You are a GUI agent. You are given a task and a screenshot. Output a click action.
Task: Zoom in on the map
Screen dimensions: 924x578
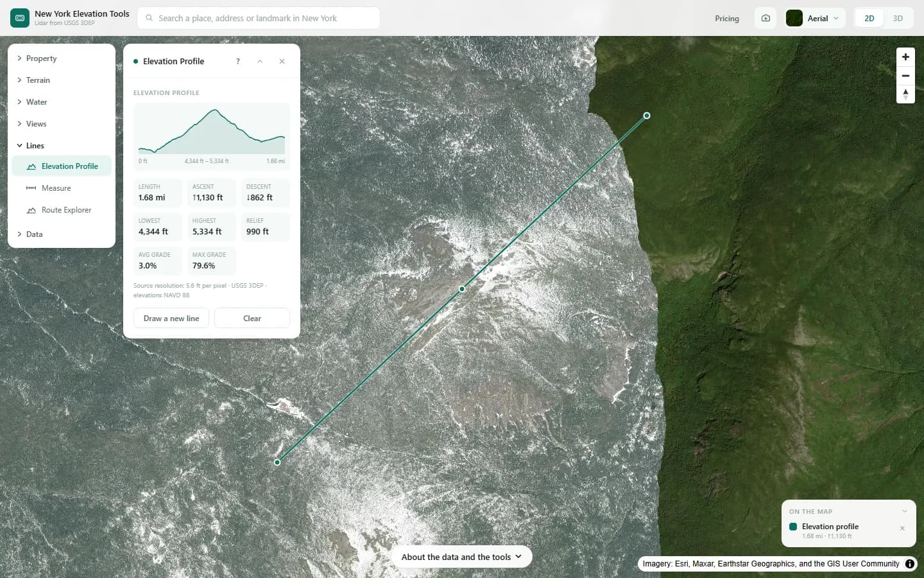pos(905,57)
